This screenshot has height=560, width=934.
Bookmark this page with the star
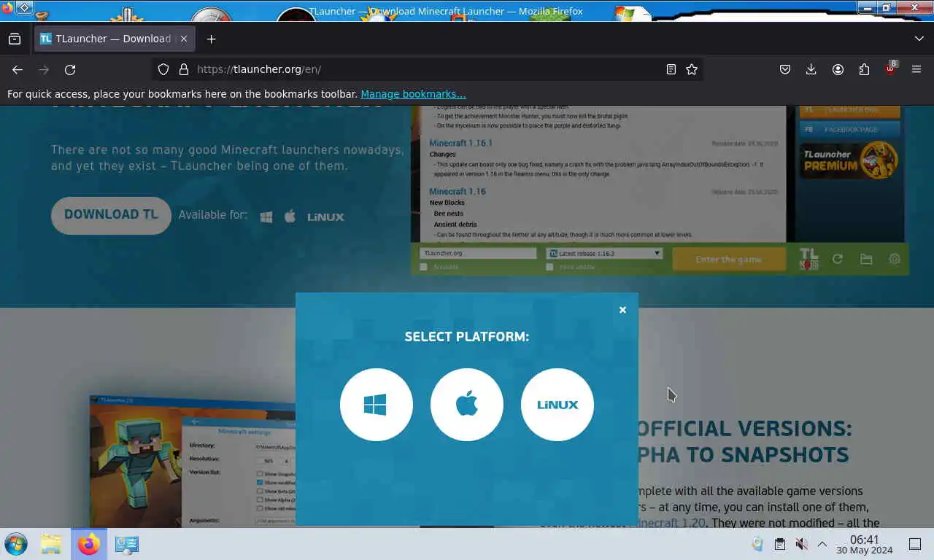click(x=692, y=69)
